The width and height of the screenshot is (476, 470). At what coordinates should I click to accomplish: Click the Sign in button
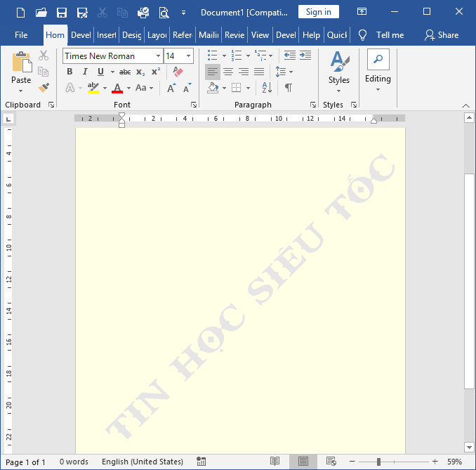tap(319, 12)
